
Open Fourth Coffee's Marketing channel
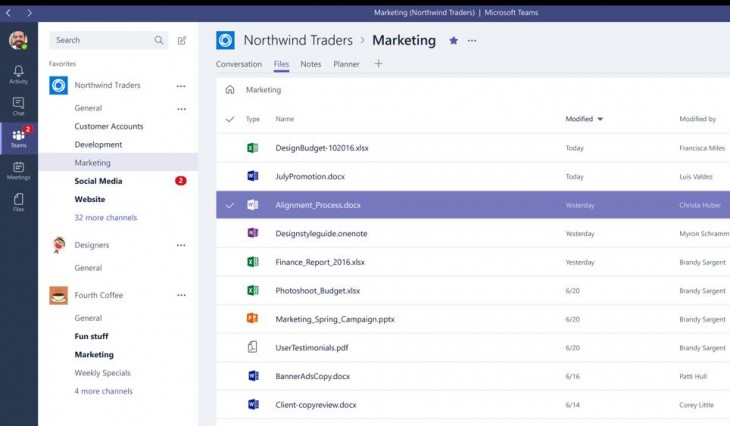(x=94, y=354)
